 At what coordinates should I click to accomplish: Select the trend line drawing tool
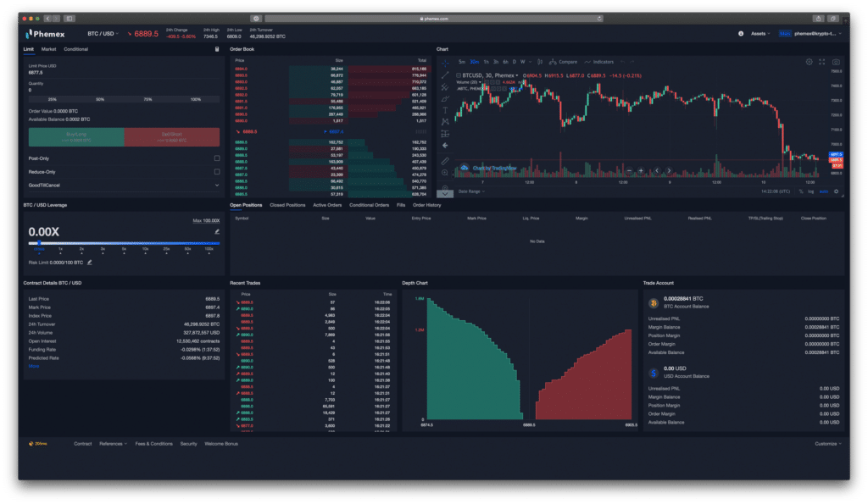[x=445, y=75]
